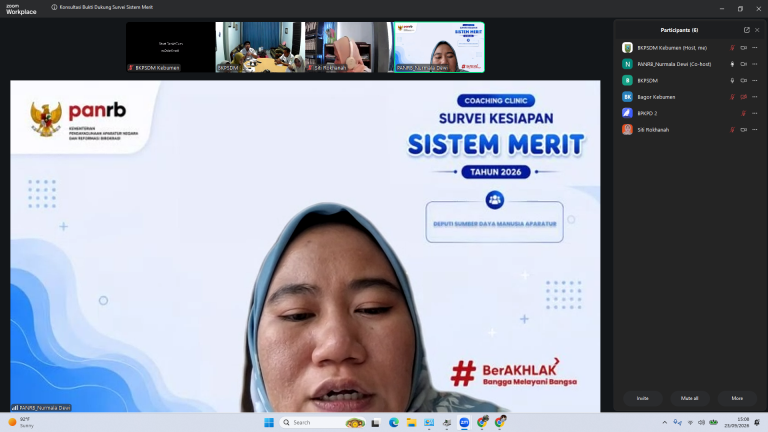Open the second Chrome taskbar icon

coord(500,422)
